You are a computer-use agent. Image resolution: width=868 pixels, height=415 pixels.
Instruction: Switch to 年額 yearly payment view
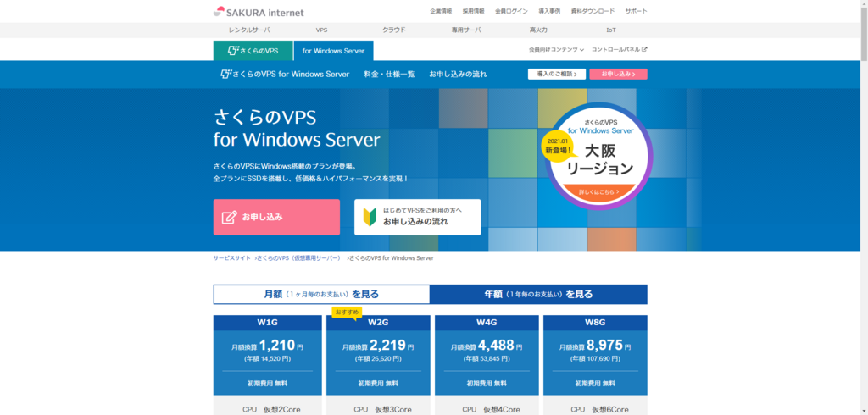click(x=538, y=294)
